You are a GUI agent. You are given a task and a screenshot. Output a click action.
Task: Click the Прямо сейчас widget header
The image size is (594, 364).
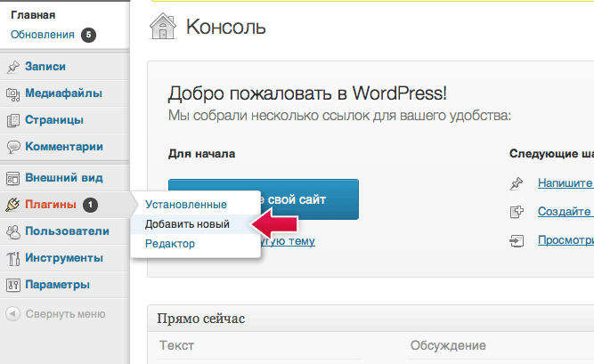370,319
